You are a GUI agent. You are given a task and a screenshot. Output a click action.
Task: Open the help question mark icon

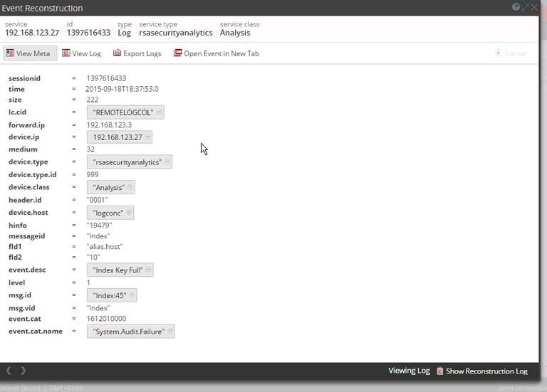point(516,7)
